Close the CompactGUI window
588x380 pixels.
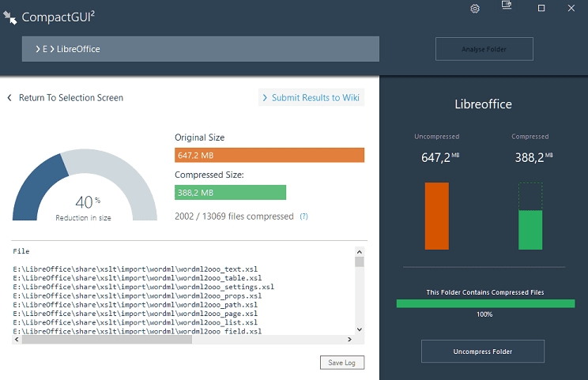pos(571,8)
